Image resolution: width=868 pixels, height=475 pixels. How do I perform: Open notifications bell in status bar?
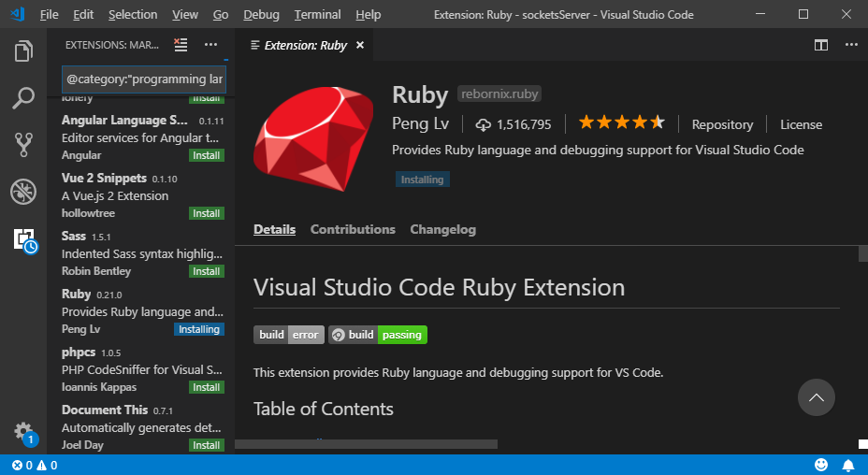(848, 465)
